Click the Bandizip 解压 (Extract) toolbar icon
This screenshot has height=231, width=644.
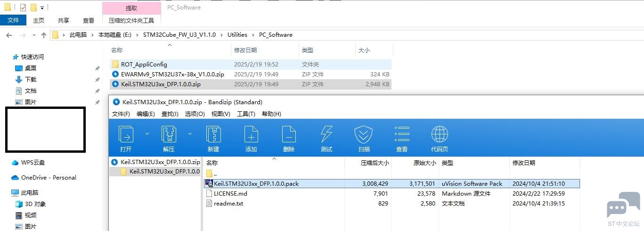169,135
